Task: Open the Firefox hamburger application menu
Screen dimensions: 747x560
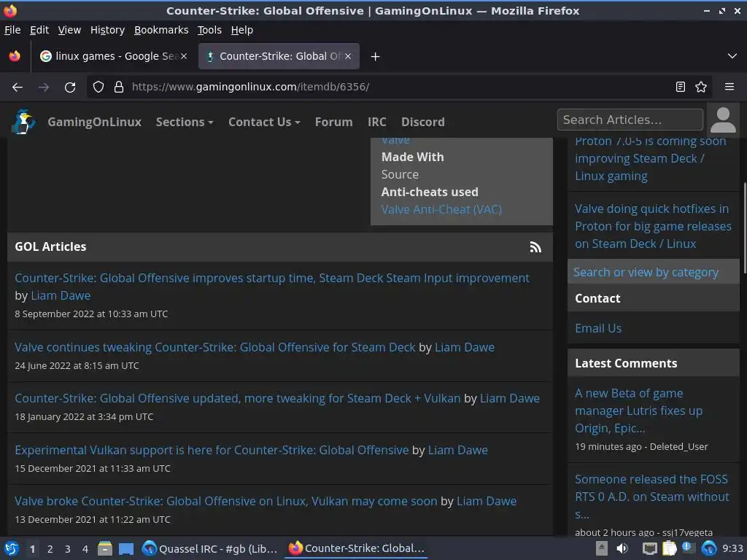Action: point(729,87)
